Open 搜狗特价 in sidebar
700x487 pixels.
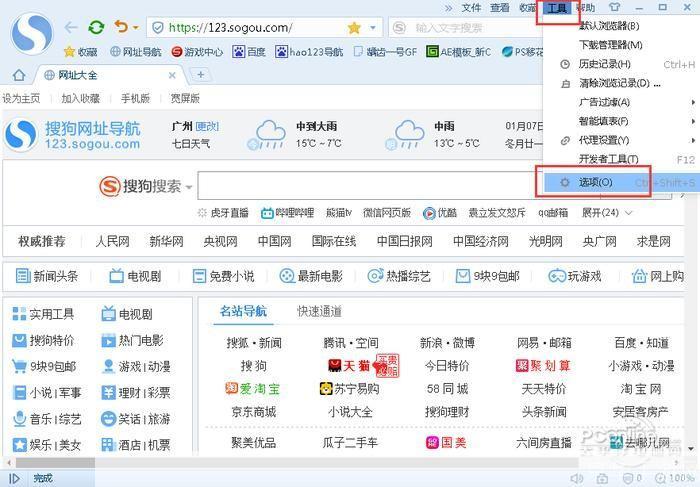coord(43,341)
